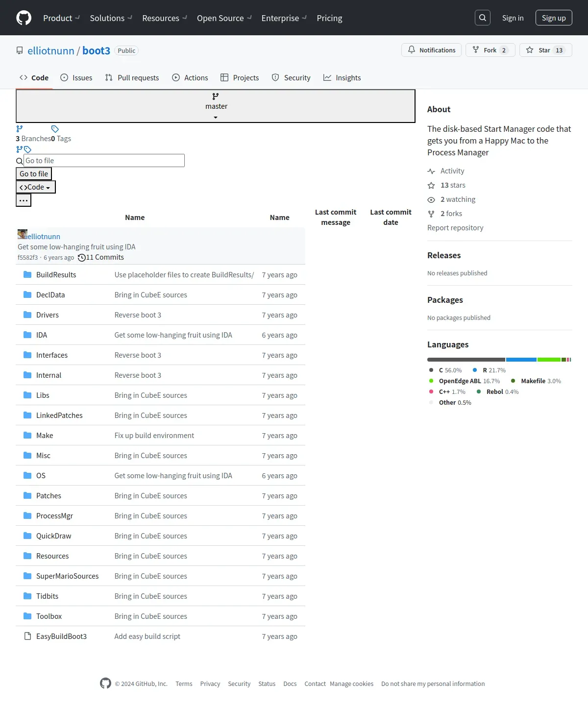Open commit 'Fix up build environment'
The image size is (588, 709).
pyautogui.click(x=154, y=435)
